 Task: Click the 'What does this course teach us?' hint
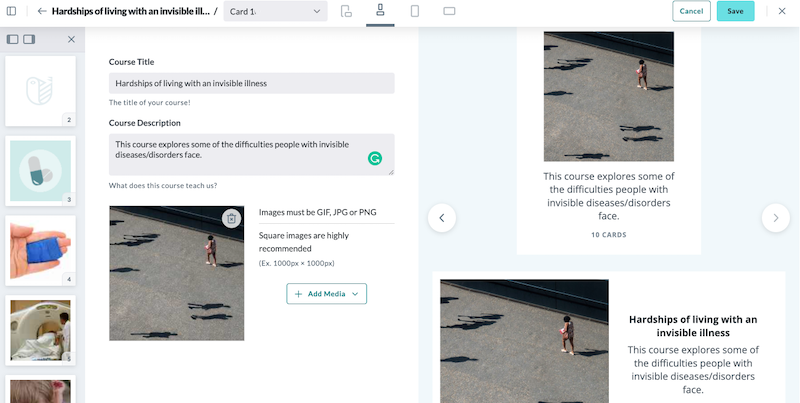coord(163,186)
